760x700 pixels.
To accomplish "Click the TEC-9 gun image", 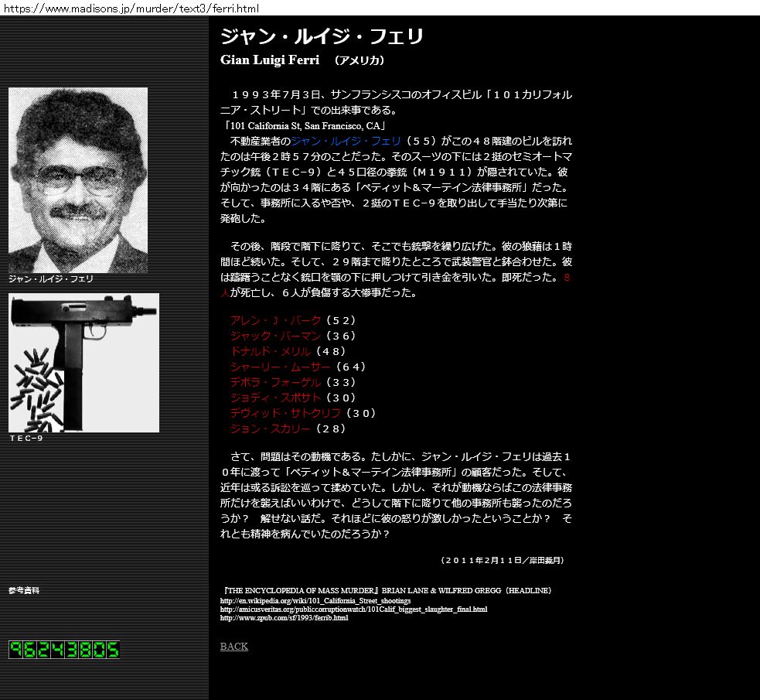I will tap(83, 362).
